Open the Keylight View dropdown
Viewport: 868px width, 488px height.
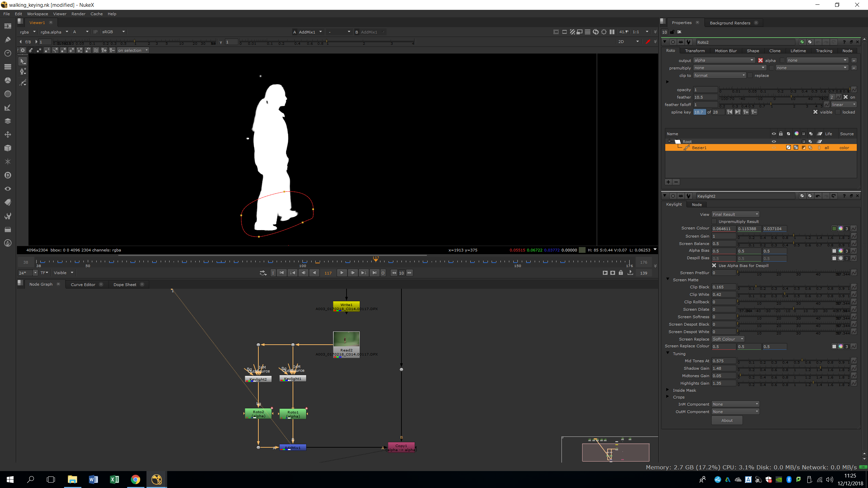tap(735, 215)
